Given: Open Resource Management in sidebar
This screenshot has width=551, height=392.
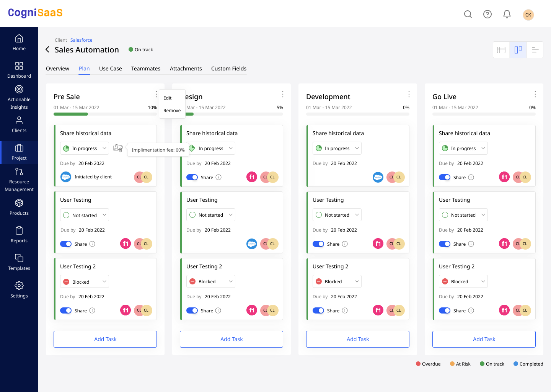Looking at the screenshot, I should pos(19,180).
